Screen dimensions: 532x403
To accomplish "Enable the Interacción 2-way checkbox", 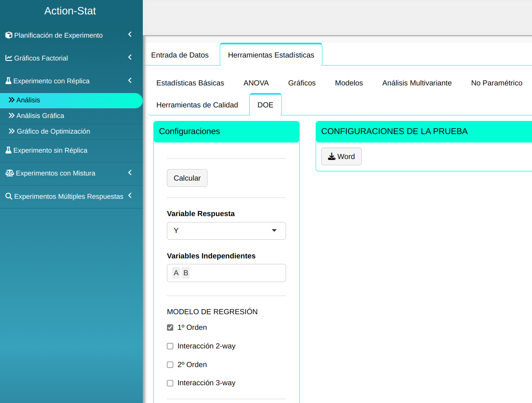I will tap(170, 346).
